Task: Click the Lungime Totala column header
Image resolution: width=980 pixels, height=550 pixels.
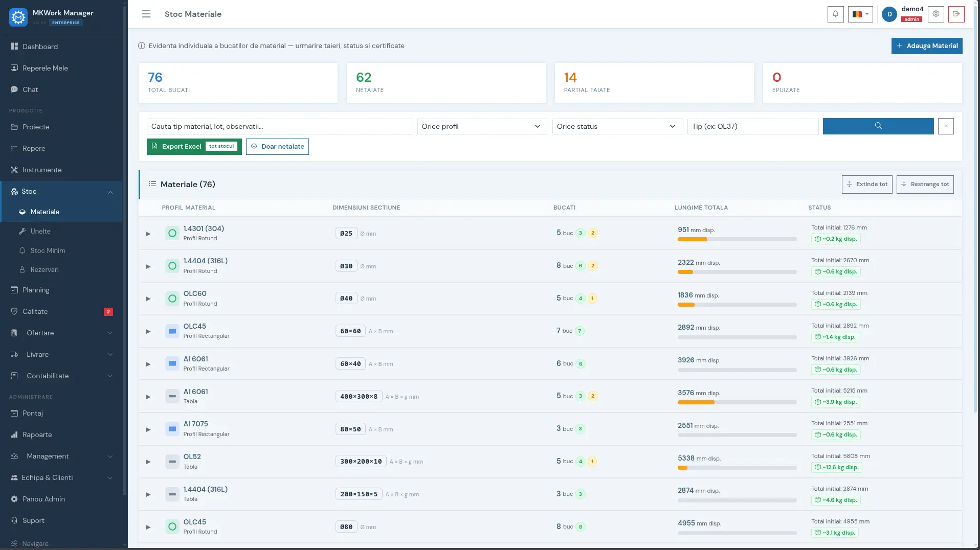Action: (x=701, y=208)
